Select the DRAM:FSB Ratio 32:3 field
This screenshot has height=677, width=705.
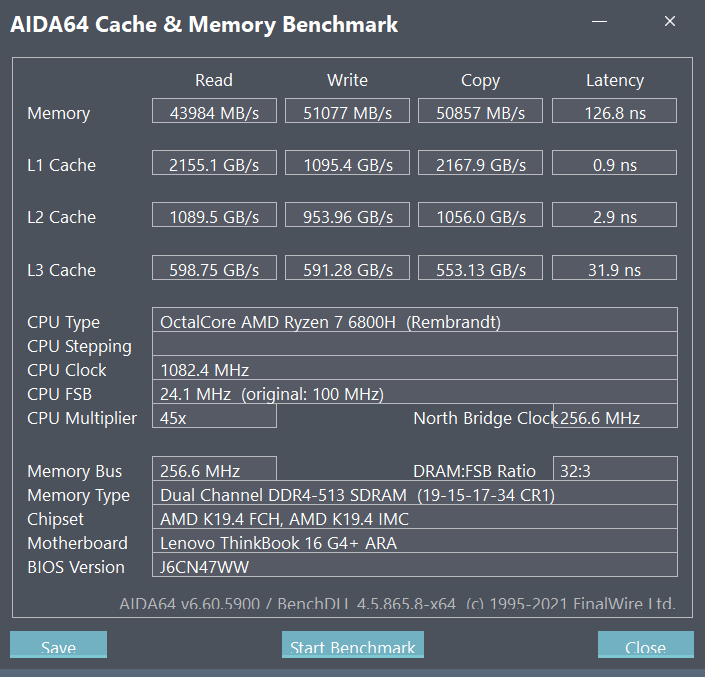click(615, 469)
